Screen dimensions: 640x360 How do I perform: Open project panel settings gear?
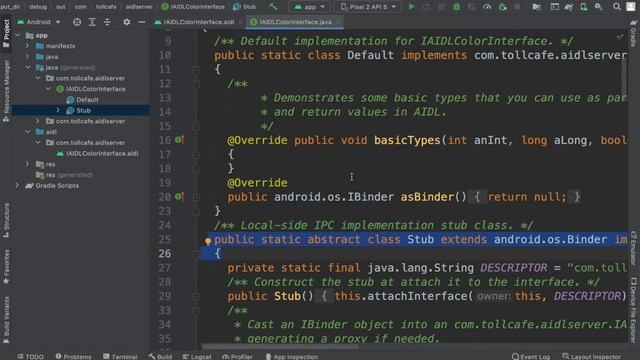point(127,22)
